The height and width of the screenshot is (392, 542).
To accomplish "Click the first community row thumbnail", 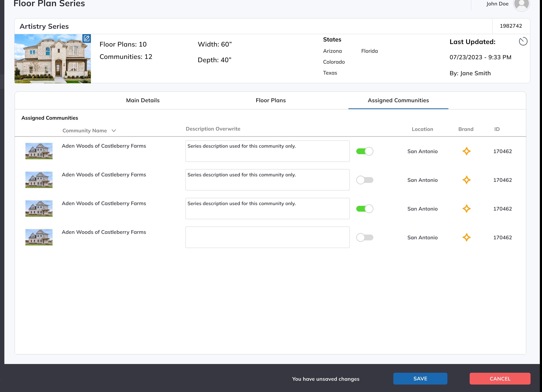I will [39, 151].
